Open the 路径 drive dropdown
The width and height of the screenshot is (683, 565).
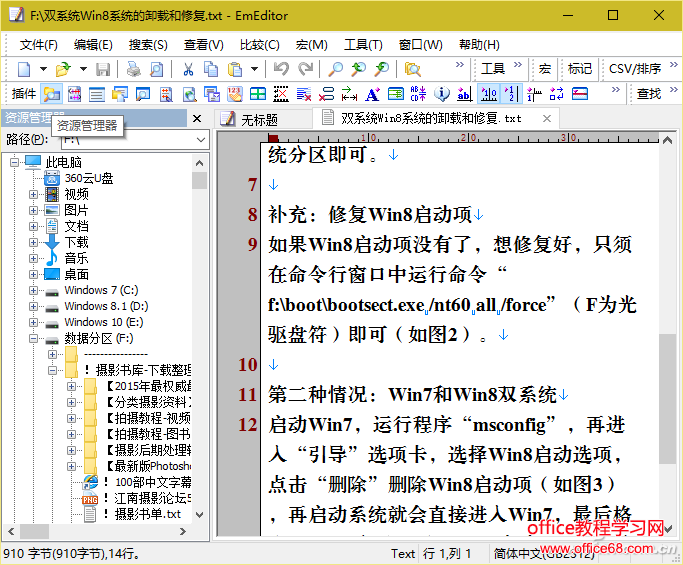tap(200, 140)
